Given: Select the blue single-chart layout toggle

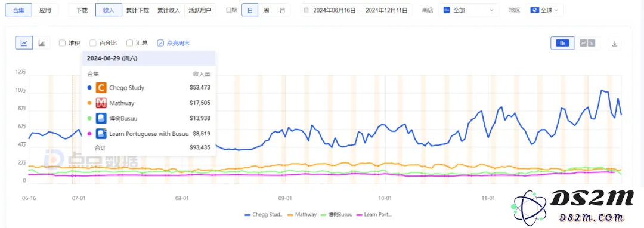Looking at the screenshot, I should [563, 43].
